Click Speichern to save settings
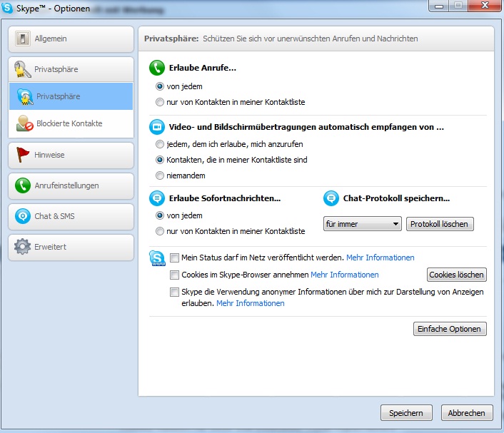 [406, 413]
